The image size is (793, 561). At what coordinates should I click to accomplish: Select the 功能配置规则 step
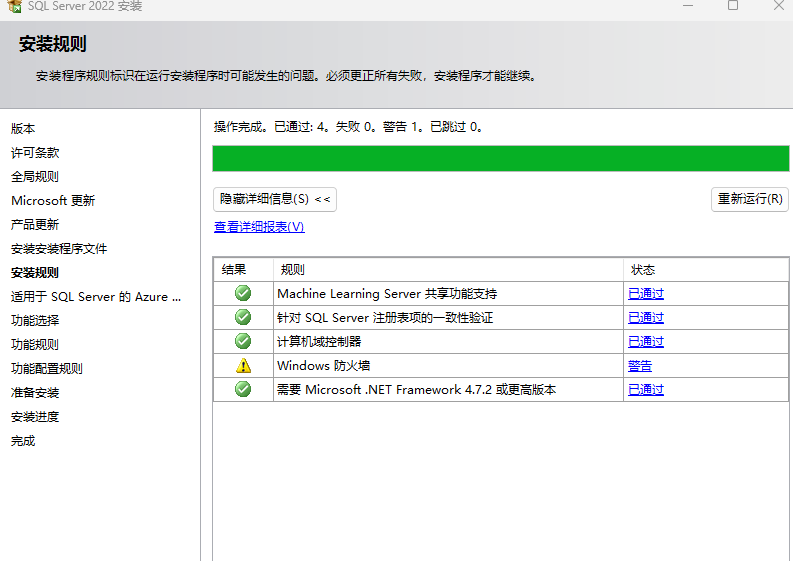[x=47, y=369]
